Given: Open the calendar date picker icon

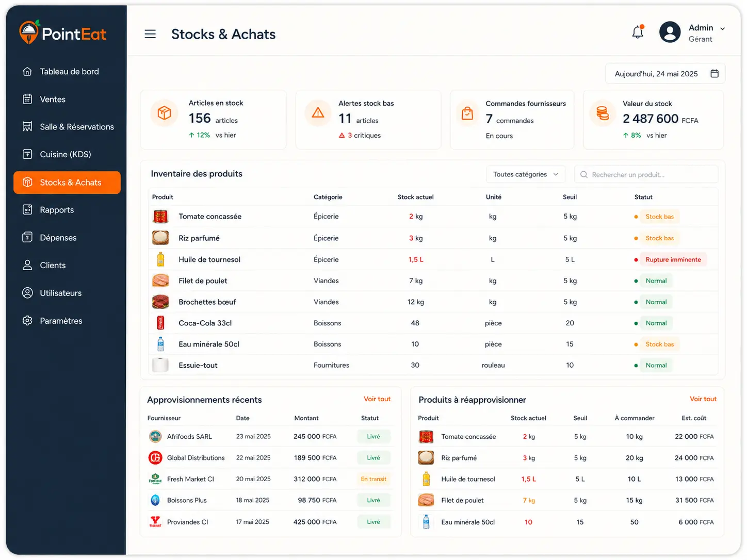Looking at the screenshot, I should pos(714,74).
